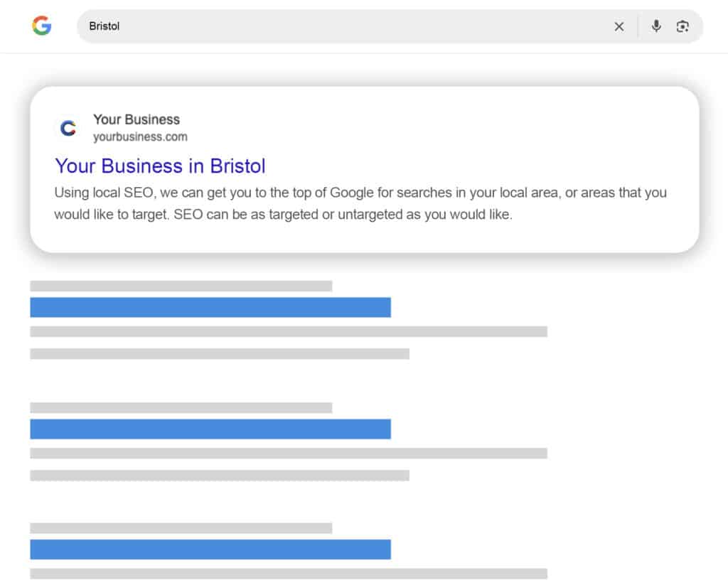Viewport: 728px width, 585px height.
Task: Start voice search with the microphone icon
Action: tap(656, 26)
